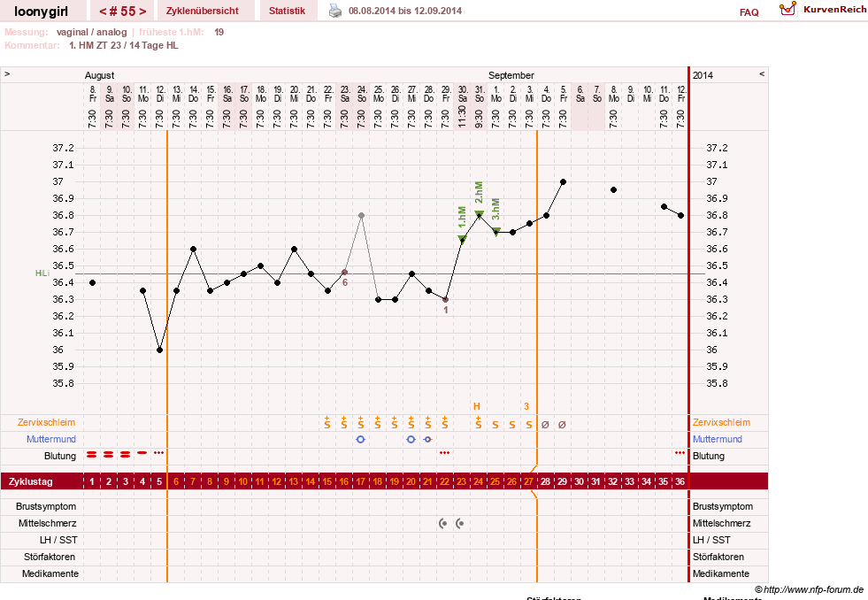This screenshot has height=600, width=868.
Task: Click the top-left '>' chart expand arrow
Action: tap(7, 73)
